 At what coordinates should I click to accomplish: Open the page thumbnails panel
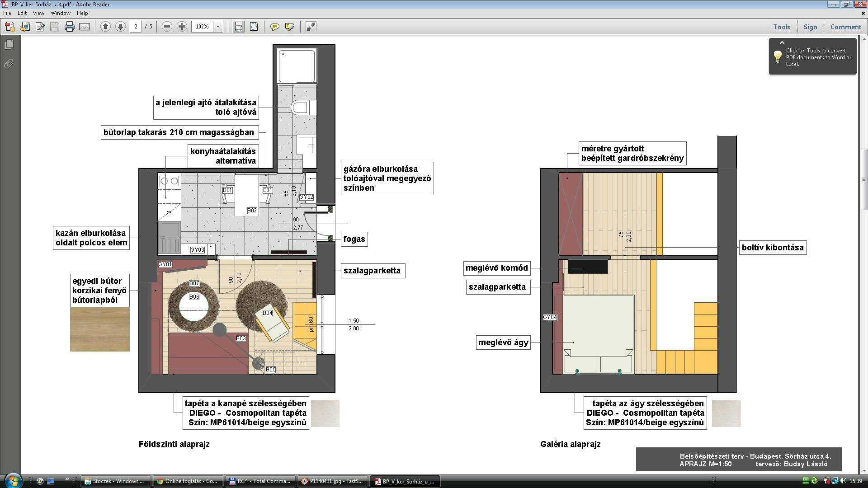(x=9, y=45)
